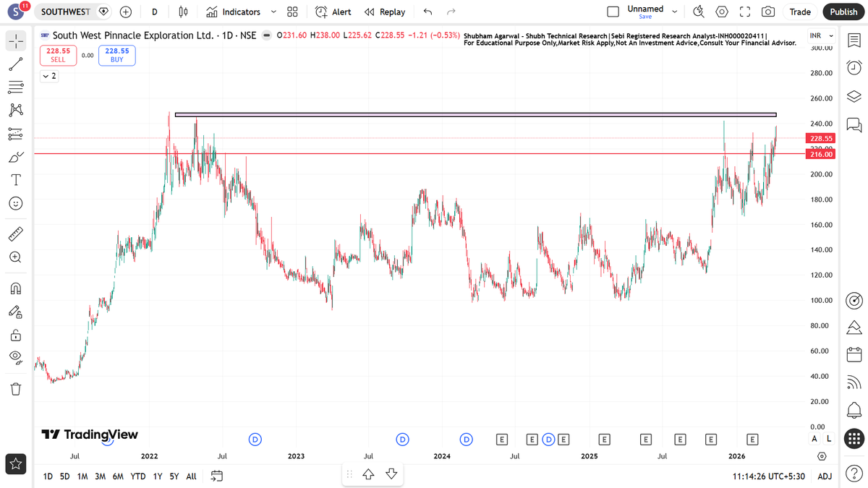The width and height of the screenshot is (868, 488).
Task: Start bar Replay mode
Action: point(385,12)
